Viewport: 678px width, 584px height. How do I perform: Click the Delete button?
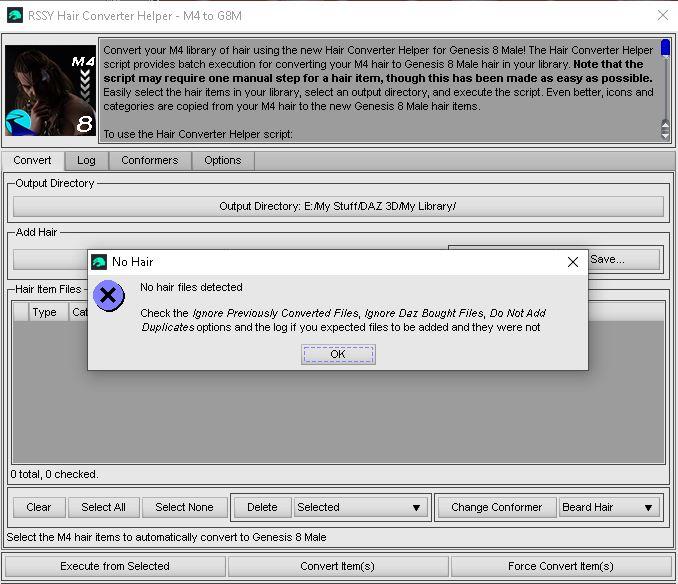[x=262, y=507]
